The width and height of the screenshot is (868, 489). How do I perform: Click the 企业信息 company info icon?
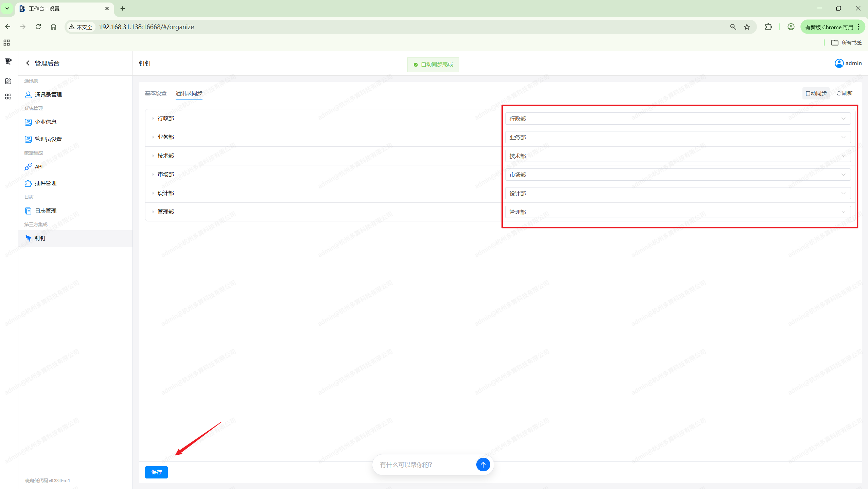(28, 122)
